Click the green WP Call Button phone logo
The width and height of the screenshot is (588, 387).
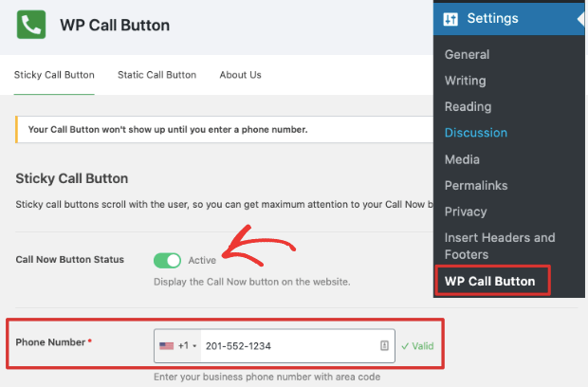pyautogui.click(x=31, y=25)
